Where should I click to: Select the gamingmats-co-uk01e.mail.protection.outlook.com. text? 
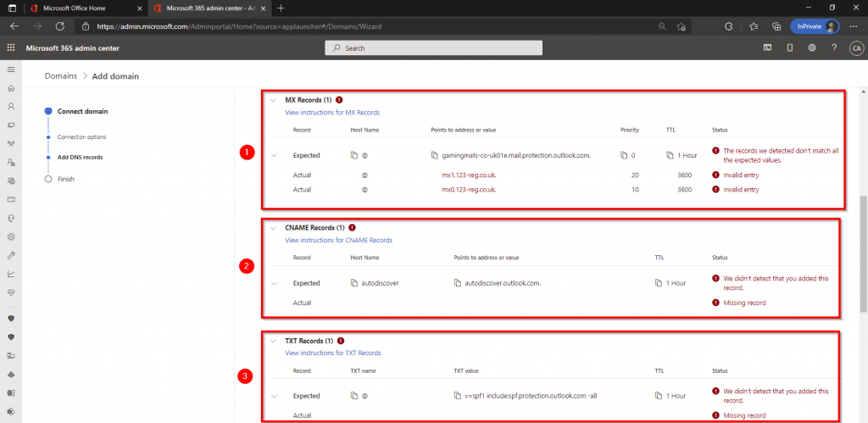pyautogui.click(x=516, y=156)
